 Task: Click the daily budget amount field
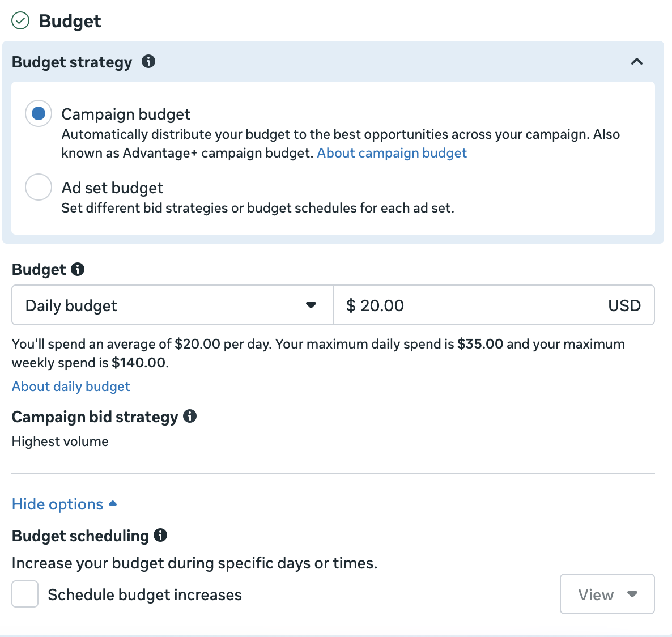(x=453, y=305)
